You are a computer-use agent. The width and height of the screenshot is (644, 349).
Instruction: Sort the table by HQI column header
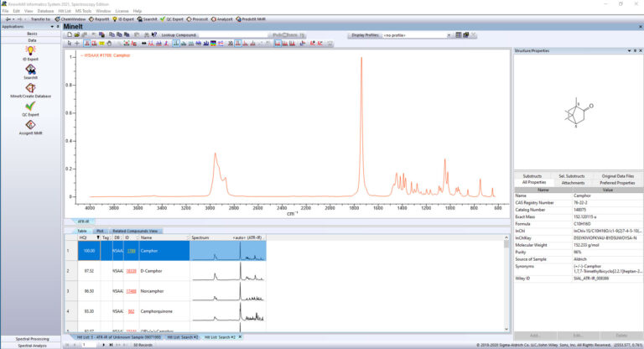coord(83,237)
